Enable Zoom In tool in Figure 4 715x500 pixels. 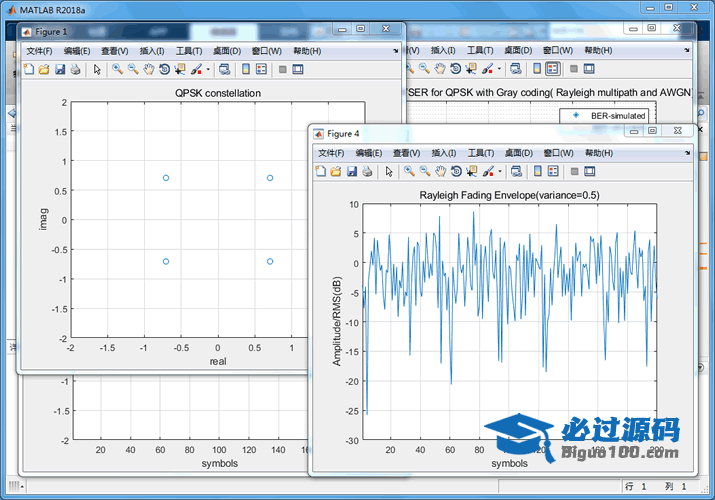pos(409,171)
